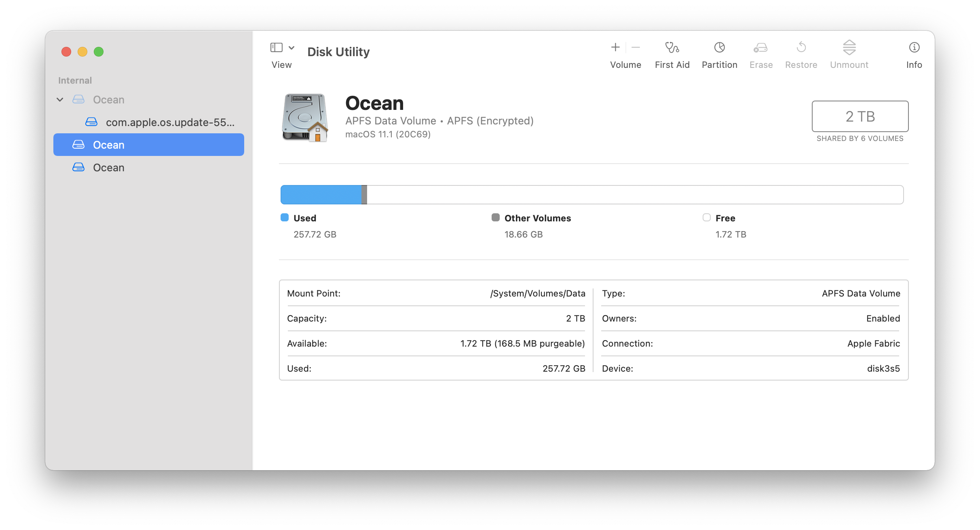This screenshot has height=530, width=980.
Task: Open the Partition pie chart tool
Action: pyautogui.click(x=719, y=48)
